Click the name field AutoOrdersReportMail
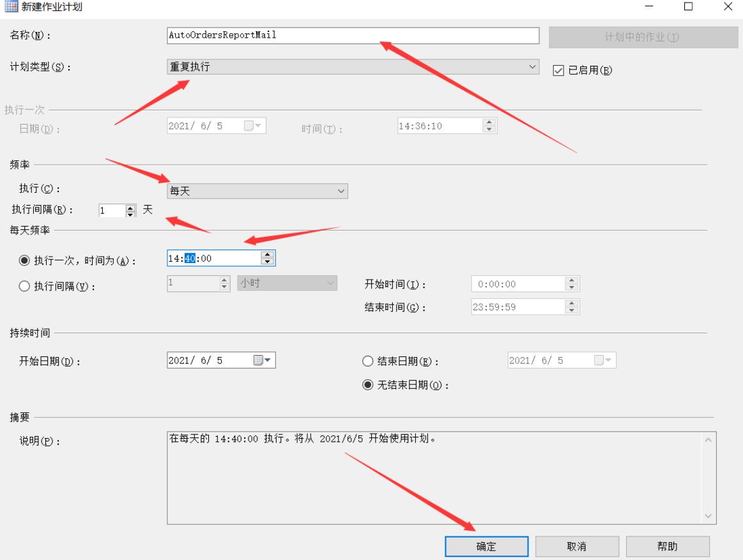The height and width of the screenshot is (560, 743). point(351,36)
